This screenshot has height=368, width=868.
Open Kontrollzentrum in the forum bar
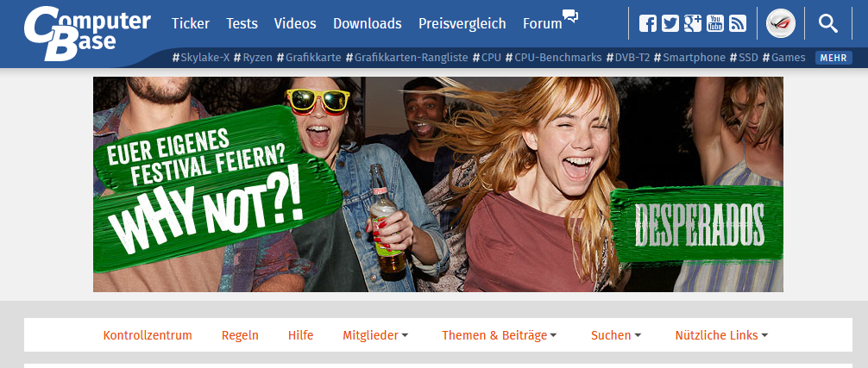(x=148, y=335)
